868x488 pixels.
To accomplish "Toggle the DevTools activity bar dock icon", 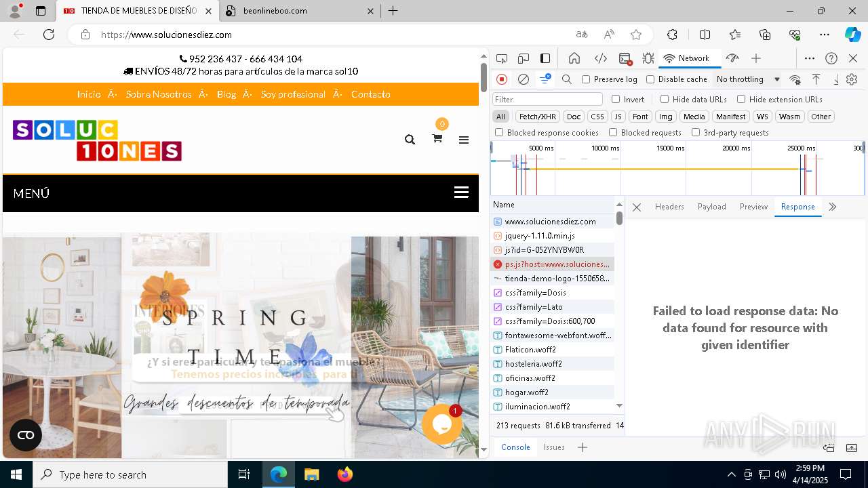I will pos(545,58).
